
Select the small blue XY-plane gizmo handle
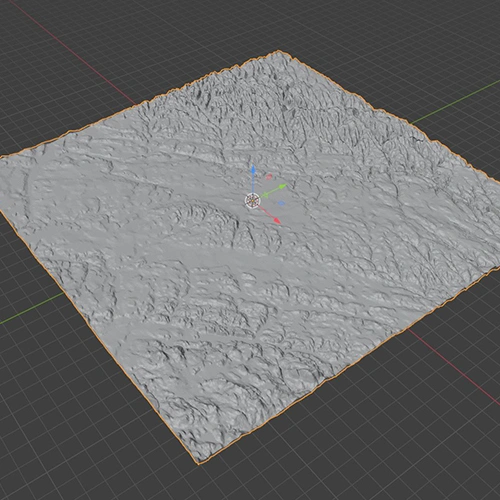281,203
